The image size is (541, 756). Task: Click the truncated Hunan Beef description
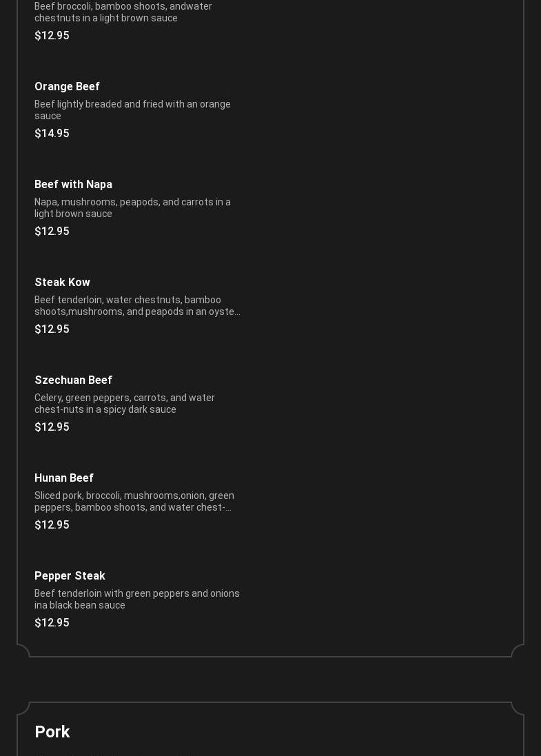click(134, 502)
